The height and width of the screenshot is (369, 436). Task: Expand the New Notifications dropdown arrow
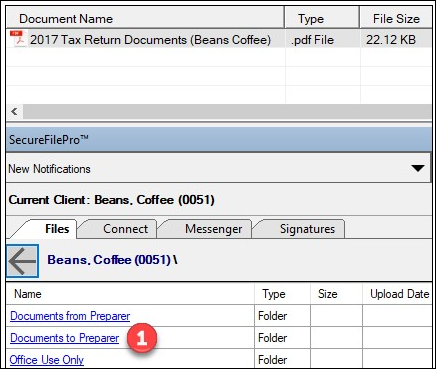click(418, 168)
